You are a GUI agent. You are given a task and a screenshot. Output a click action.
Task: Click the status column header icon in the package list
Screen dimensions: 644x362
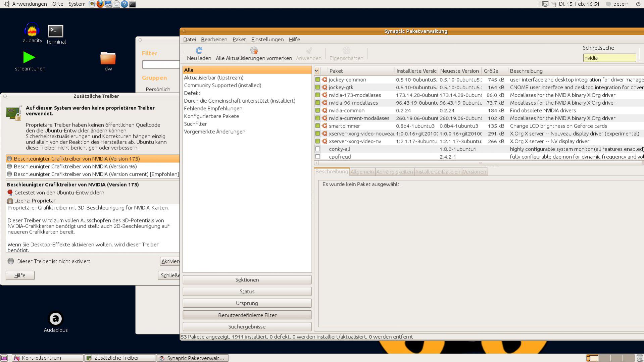316,71
